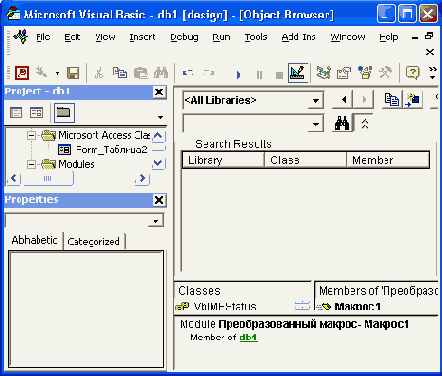Toggle Folders view in Project panel
This screenshot has width=442, height=376.
coord(64,113)
